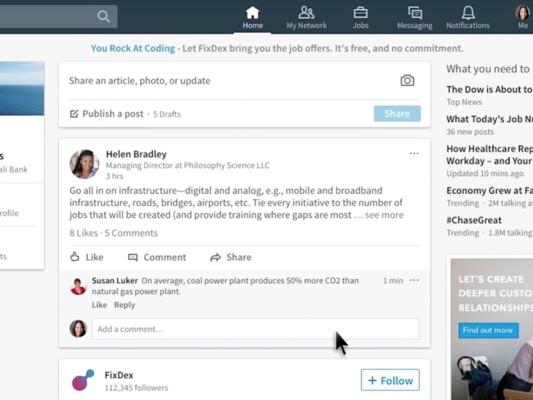533x400 pixels.
Task: Open options menu on Susan Luker's comment
Action: pyautogui.click(x=414, y=280)
